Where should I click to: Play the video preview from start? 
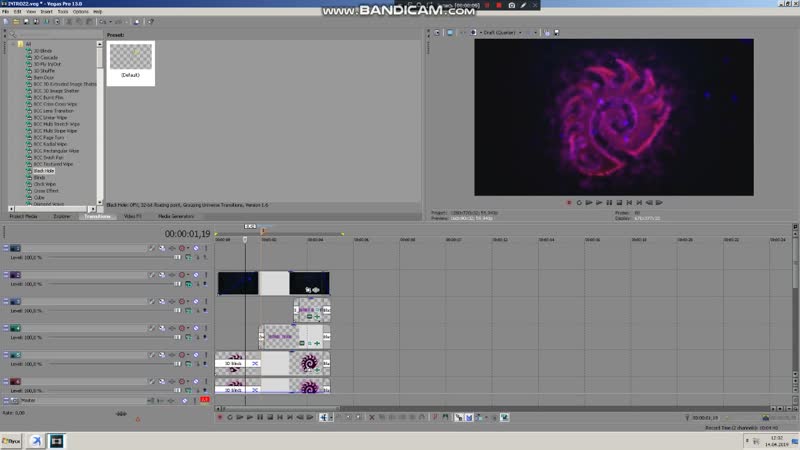coord(589,203)
